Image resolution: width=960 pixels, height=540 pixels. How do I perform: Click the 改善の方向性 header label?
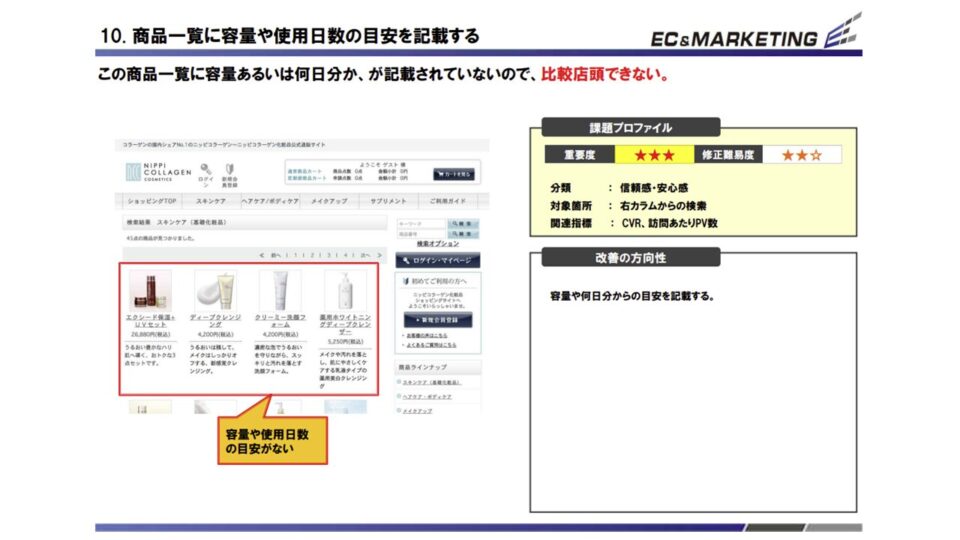click(x=631, y=258)
